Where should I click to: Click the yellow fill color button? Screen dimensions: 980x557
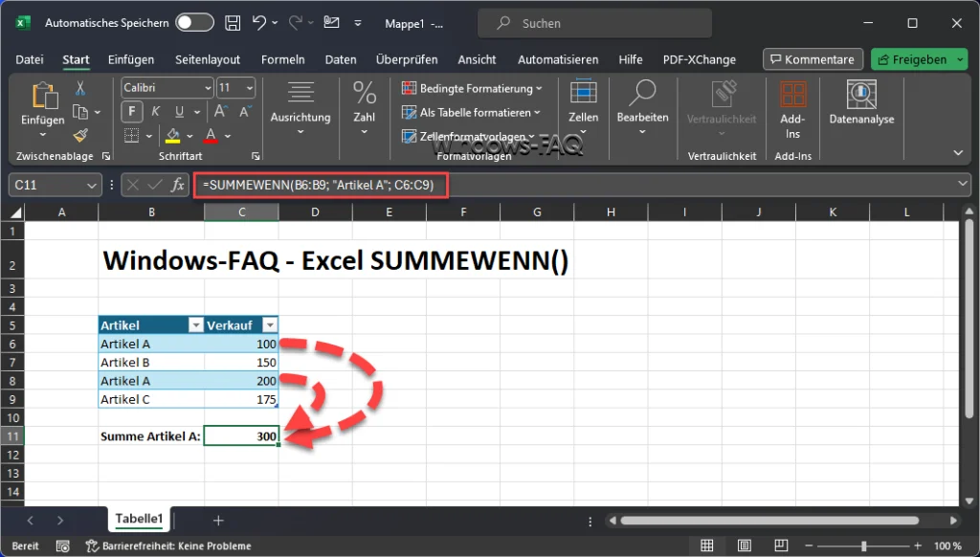coord(173,135)
